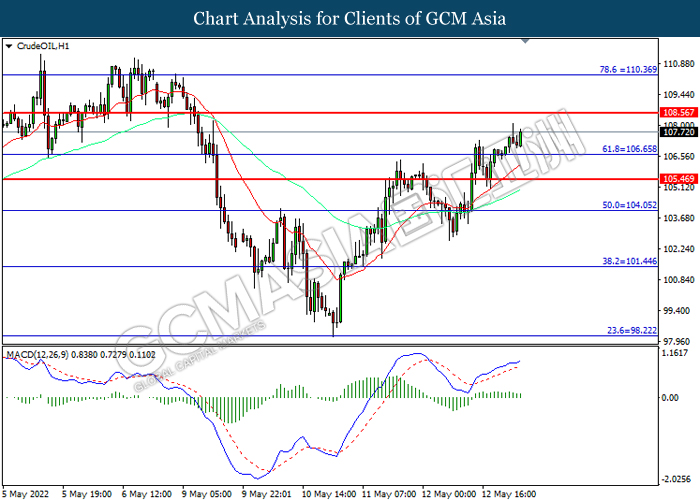Click the black 107.720 current price tag
Image resolution: width=700 pixels, height=500 pixels.
pos(678,132)
